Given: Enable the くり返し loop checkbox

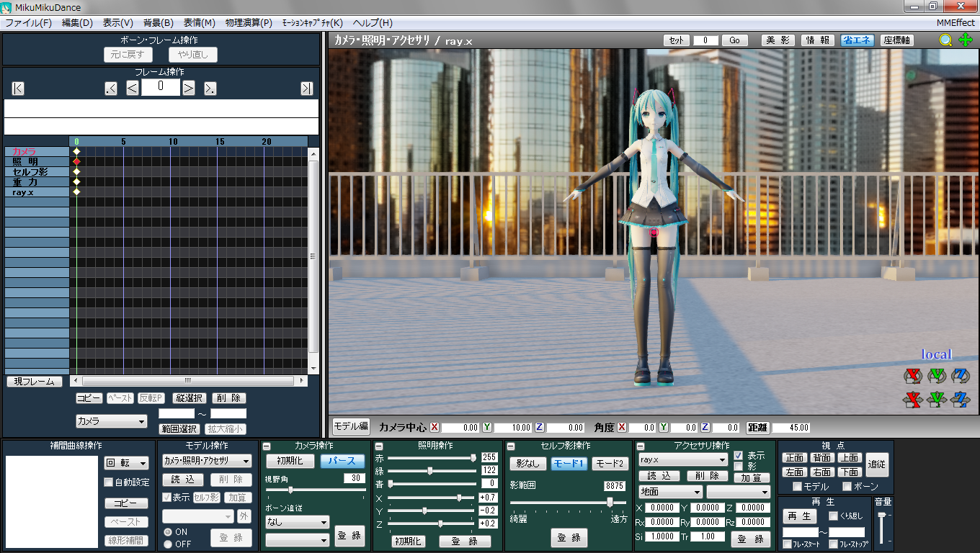Looking at the screenshot, I should coord(833,516).
